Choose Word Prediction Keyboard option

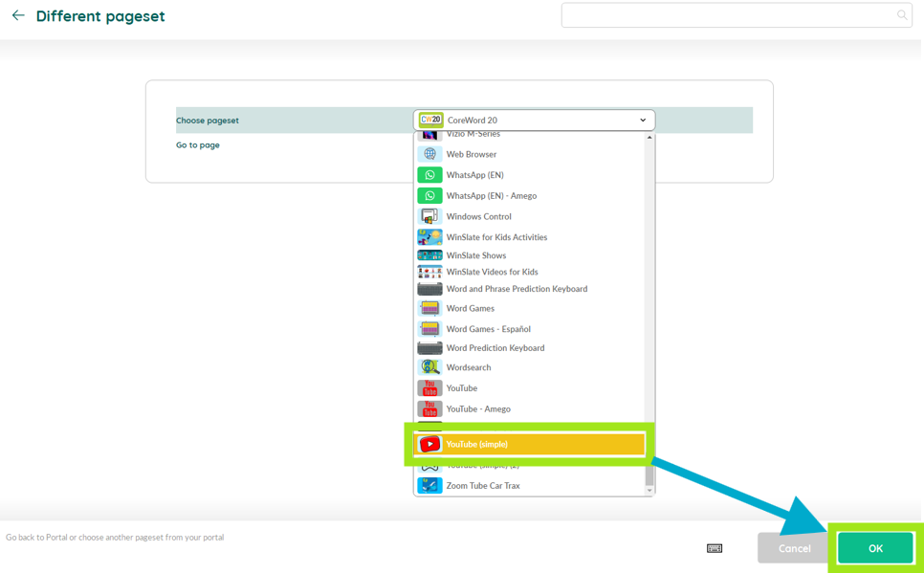[x=495, y=348]
